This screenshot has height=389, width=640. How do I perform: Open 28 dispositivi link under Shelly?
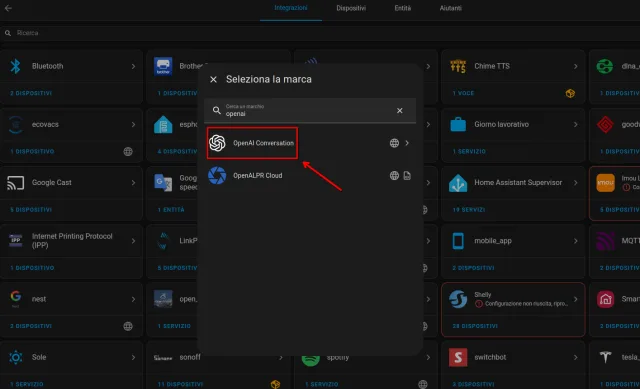pos(475,326)
